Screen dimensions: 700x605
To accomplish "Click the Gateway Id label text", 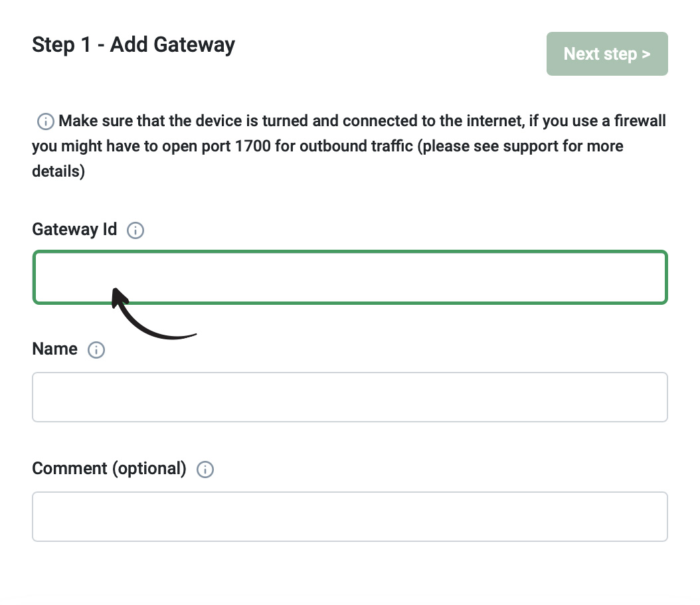I will coord(74,230).
